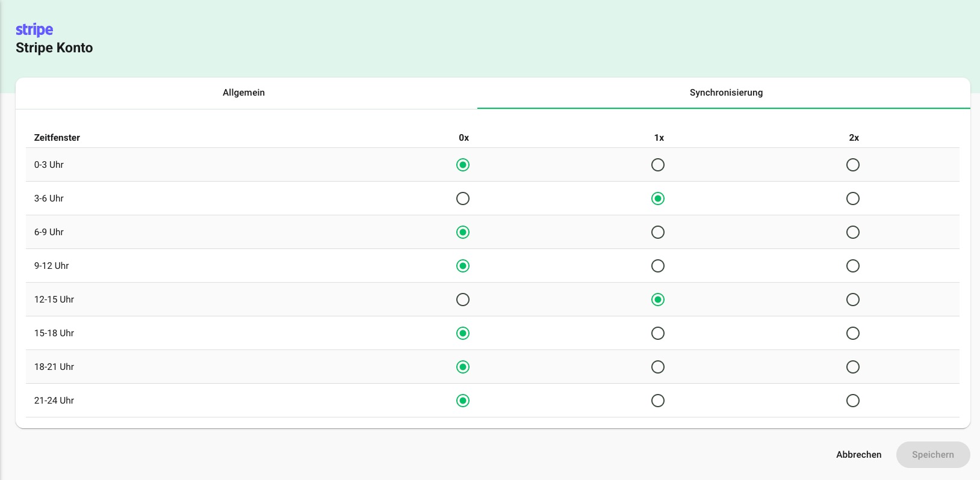Click the 'Stripe Konto' heading
The width and height of the screenshot is (980, 480).
click(54, 48)
